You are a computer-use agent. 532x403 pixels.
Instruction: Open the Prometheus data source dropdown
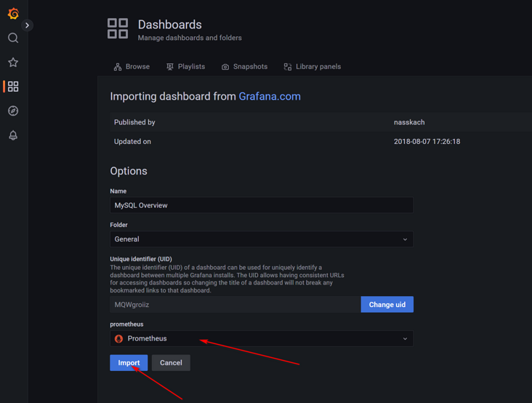[262, 338]
